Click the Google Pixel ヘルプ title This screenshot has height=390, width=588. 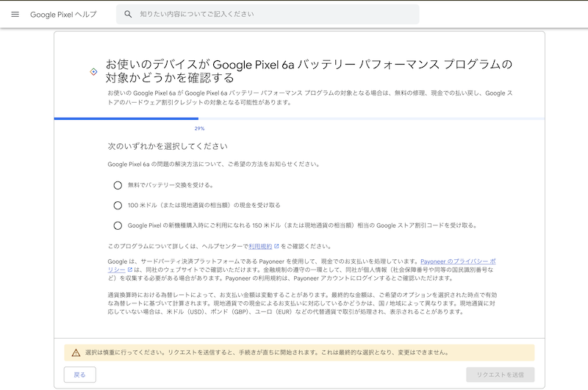point(63,15)
